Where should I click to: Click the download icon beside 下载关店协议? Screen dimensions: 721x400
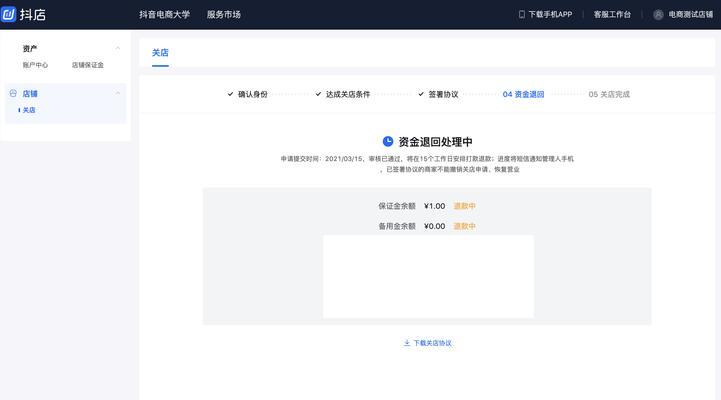pos(407,343)
